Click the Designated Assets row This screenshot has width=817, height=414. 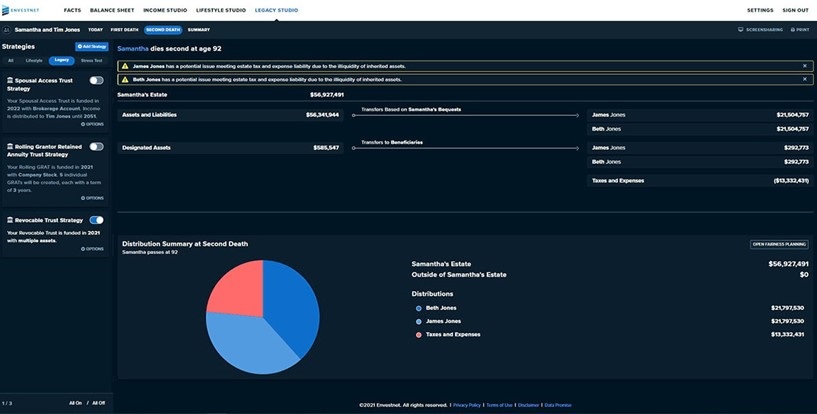tap(230, 148)
